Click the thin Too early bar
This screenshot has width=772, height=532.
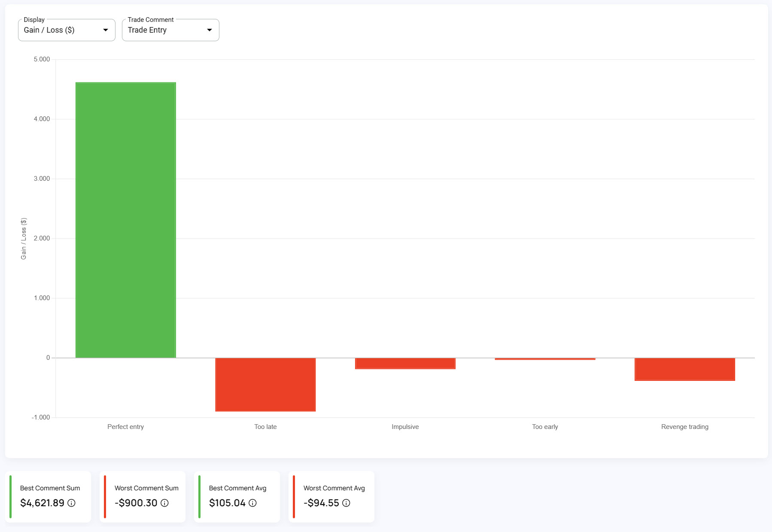pyautogui.click(x=545, y=359)
